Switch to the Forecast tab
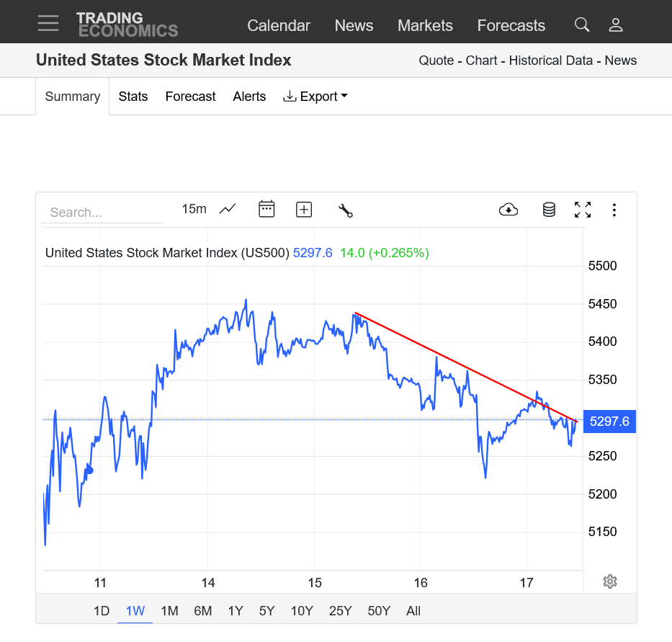672x642 pixels. [190, 97]
